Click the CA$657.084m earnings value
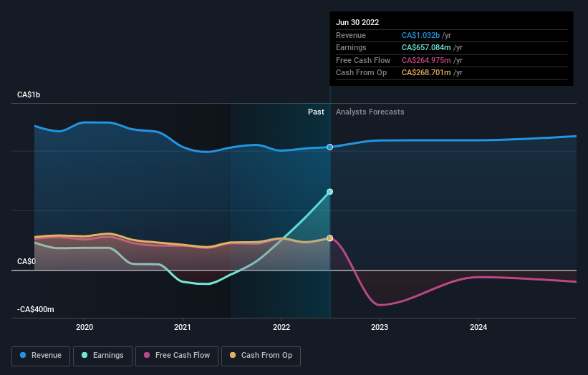The height and width of the screenshot is (375, 588). click(x=426, y=47)
